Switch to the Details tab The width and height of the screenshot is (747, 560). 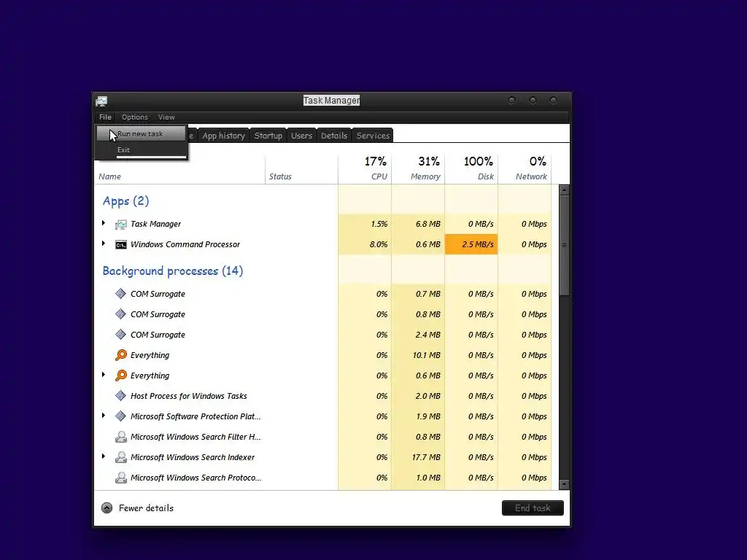tap(334, 136)
